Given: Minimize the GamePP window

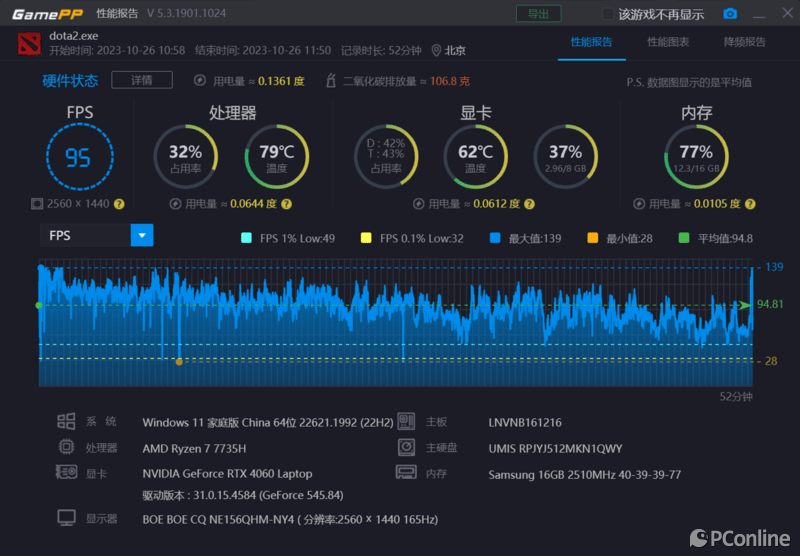Looking at the screenshot, I should pyautogui.click(x=759, y=15).
